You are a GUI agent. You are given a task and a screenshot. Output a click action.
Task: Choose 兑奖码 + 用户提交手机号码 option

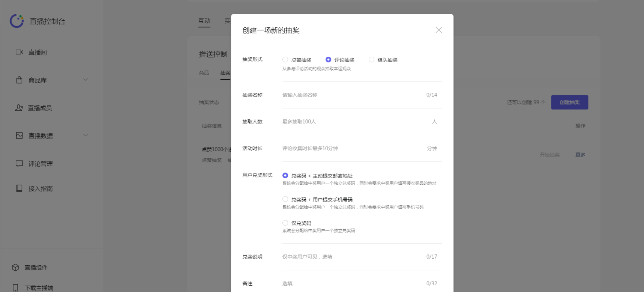pos(285,199)
